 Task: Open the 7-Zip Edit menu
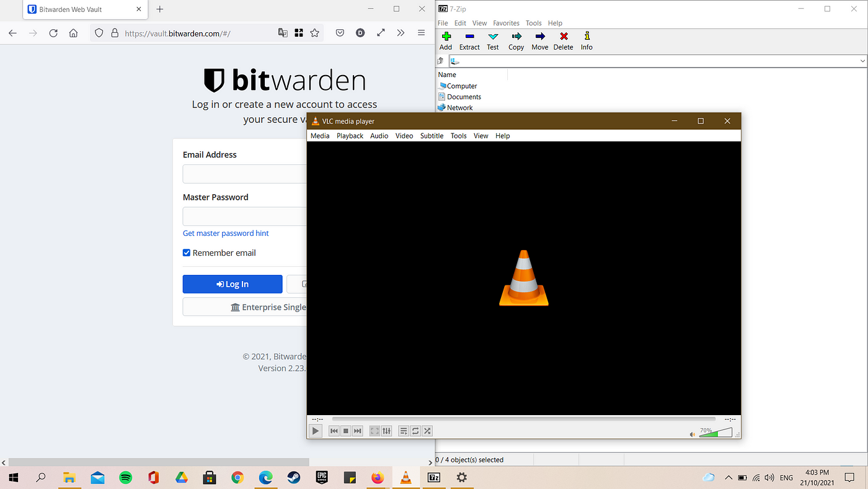(x=460, y=23)
